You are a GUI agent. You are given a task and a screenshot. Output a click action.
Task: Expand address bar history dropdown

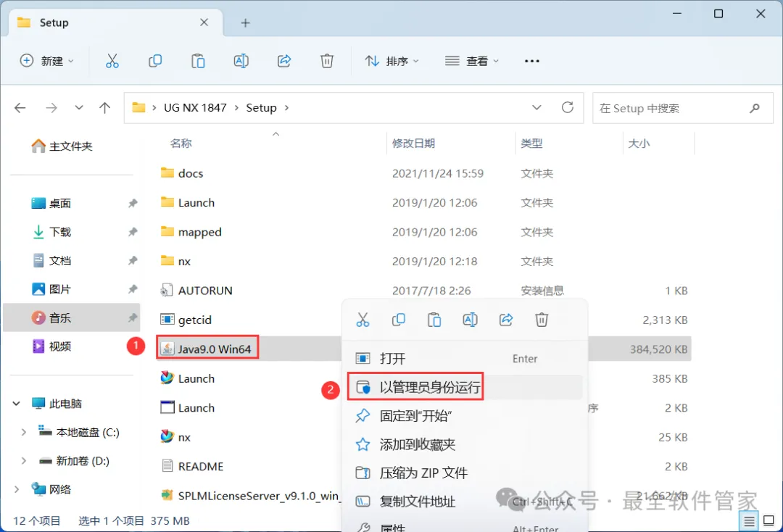(x=536, y=107)
